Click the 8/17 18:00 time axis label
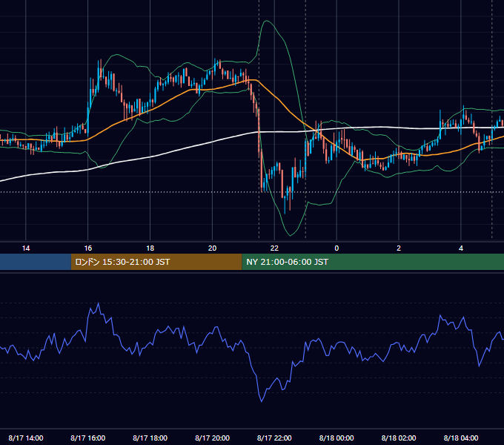This screenshot has width=504, height=445. [x=150, y=438]
